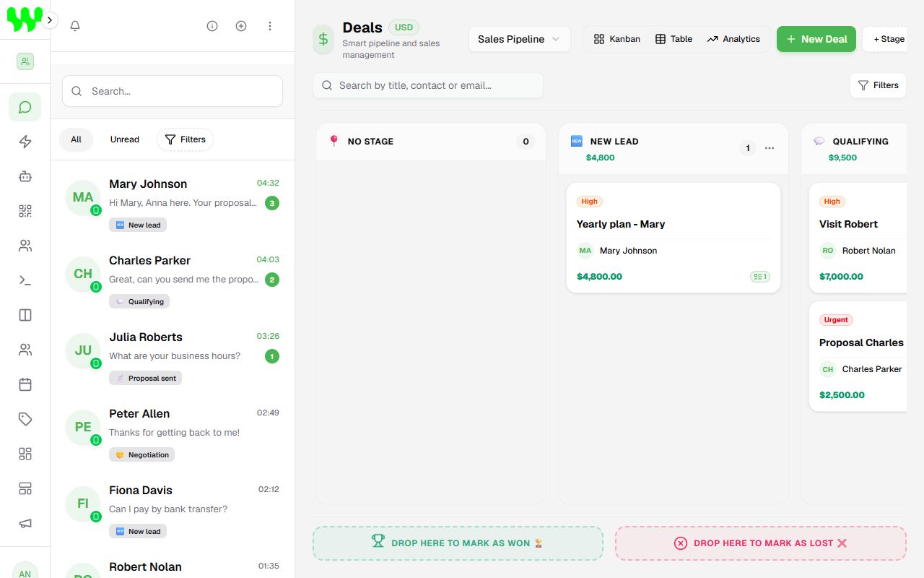Image resolution: width=924 pixels, height=578 pixels.
Task: Click the info circle icon
Action: click(212, 26)
